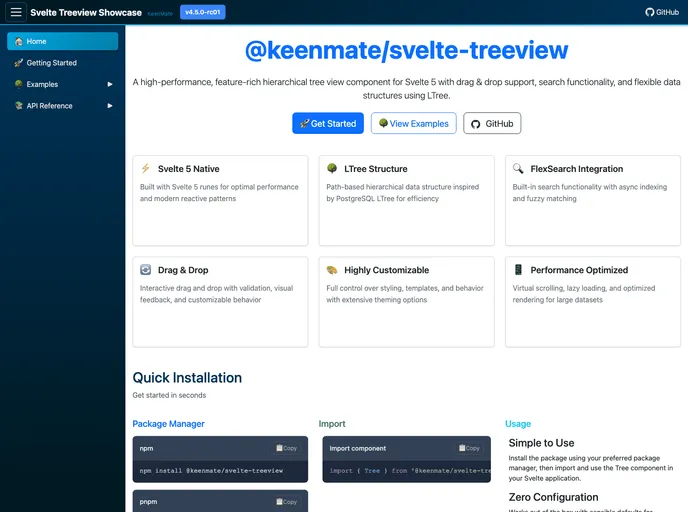Click the Svelte 5 Native lightning icon
688x512 pixels.
pos(146,168)
